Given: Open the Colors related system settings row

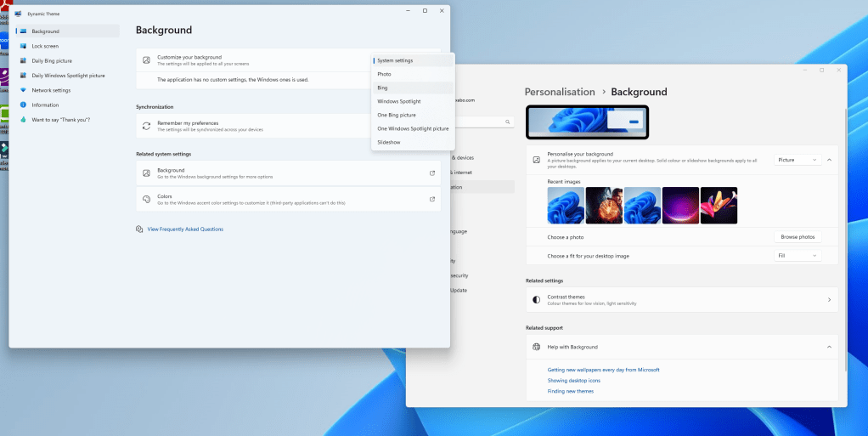Looking at the screenshot, I should click(x=289, y=199).
